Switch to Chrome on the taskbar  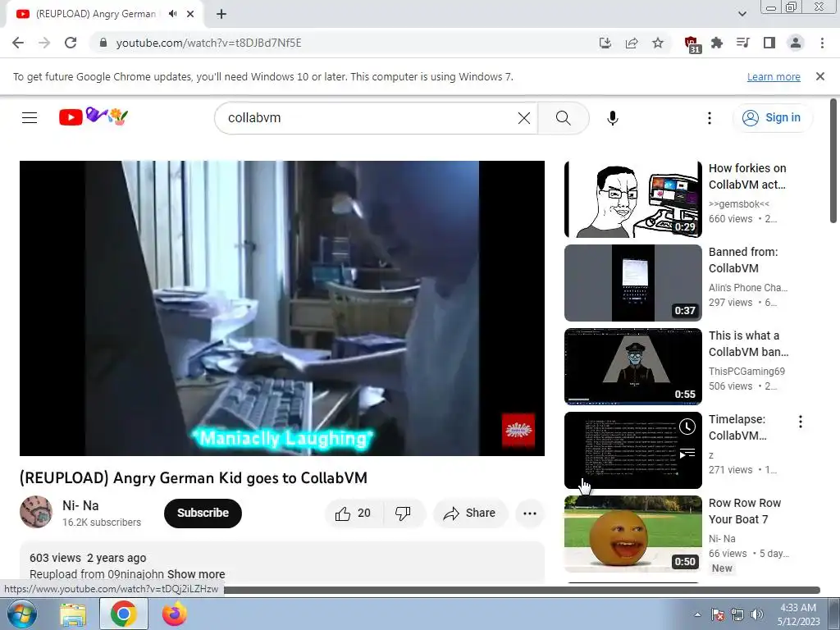point(124,614)
